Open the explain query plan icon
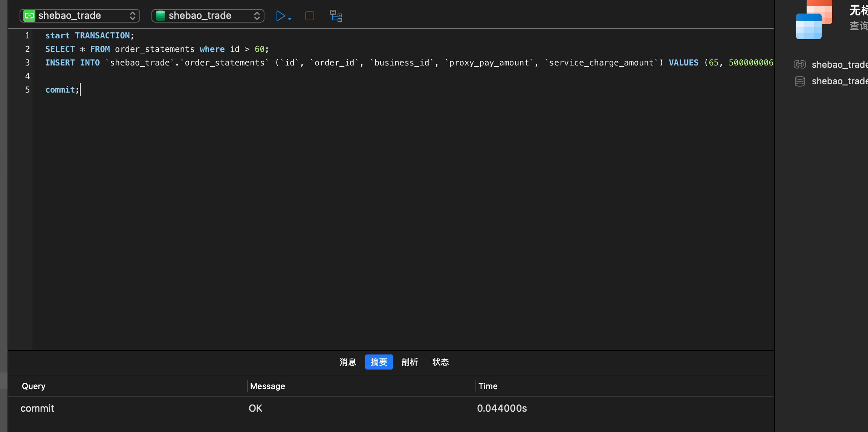Viewport: 868px width, 432px height. point(336,16)
